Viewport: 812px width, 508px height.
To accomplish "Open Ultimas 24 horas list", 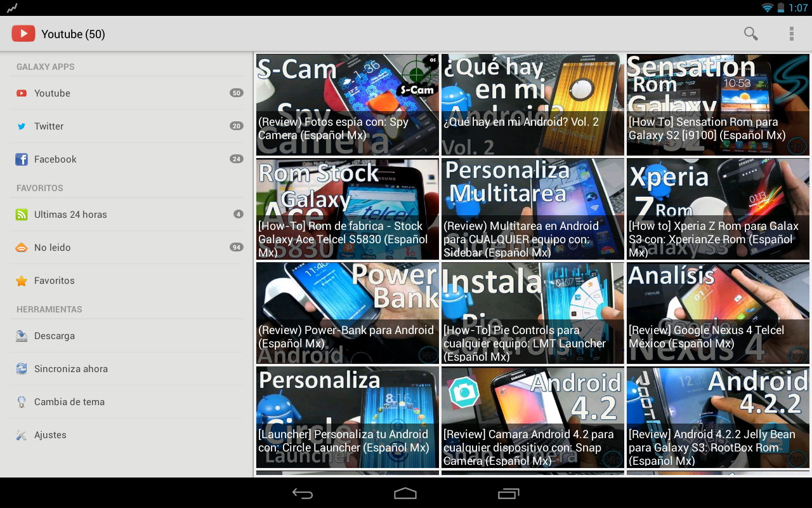I will click(127, 215).
